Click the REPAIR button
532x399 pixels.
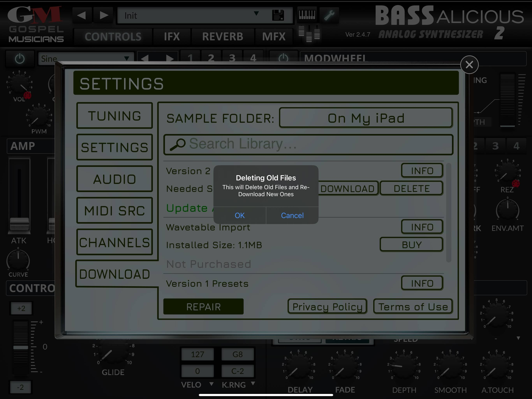point(203,307)
